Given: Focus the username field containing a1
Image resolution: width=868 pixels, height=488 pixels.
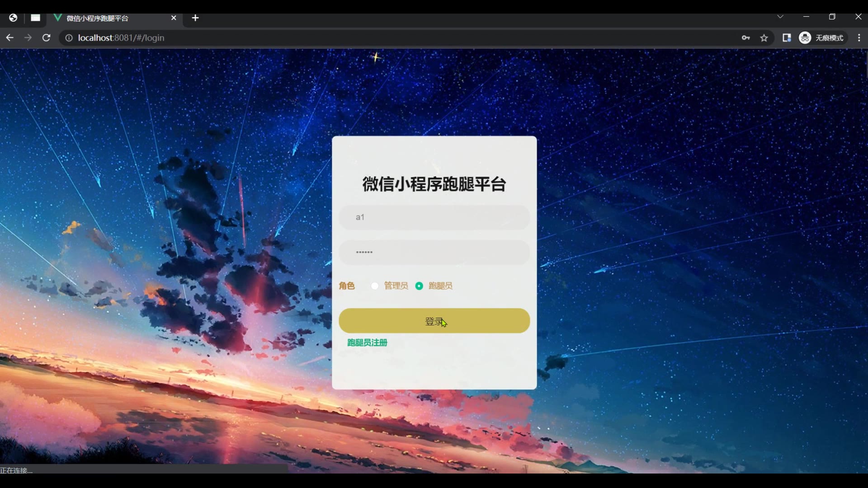Looking at the screenshot, I should (434, 217).
